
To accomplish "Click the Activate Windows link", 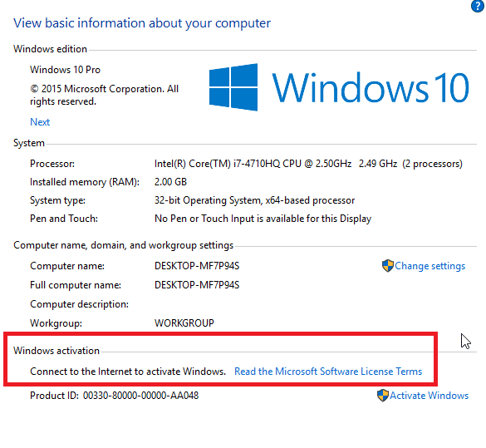I will [429, 396].
